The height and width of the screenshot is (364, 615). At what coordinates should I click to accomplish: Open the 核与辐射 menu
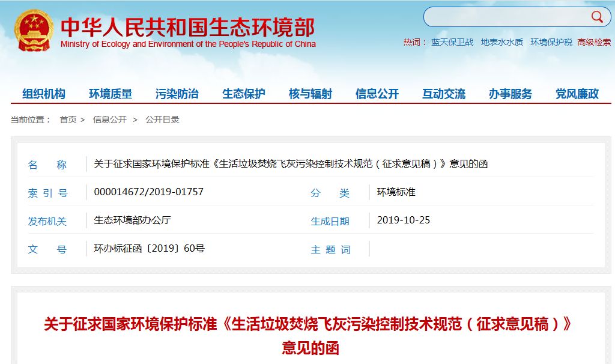click(311, 94)
